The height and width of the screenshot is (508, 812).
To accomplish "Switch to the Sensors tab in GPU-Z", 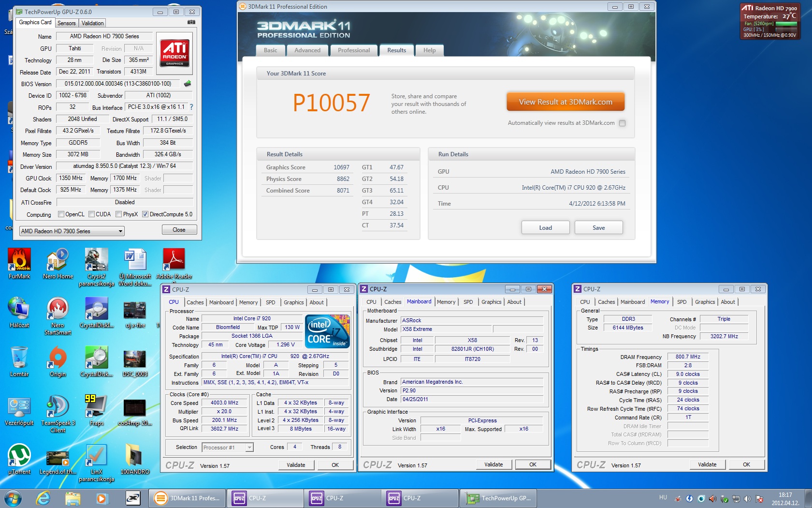I will point(66,23).
